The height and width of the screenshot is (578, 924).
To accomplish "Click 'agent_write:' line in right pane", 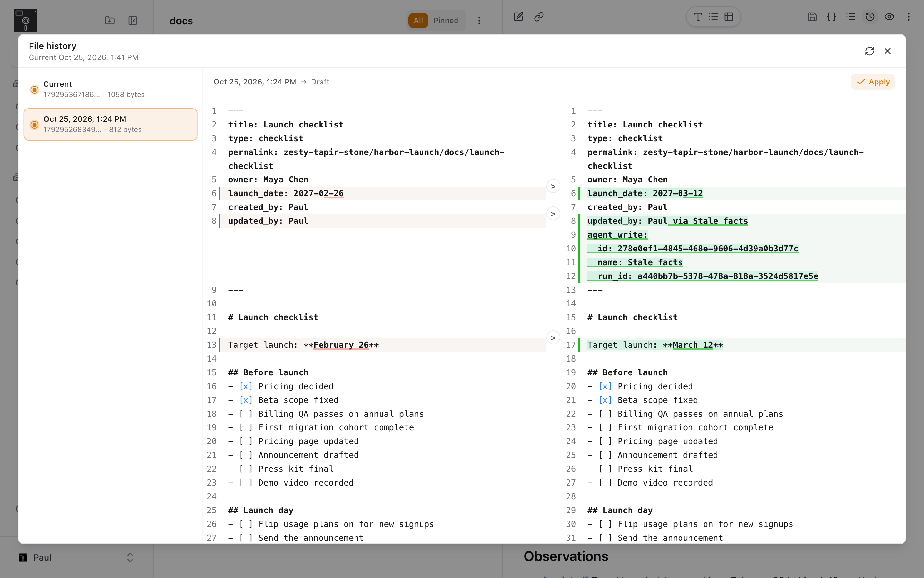I will (x=617, y=235).
